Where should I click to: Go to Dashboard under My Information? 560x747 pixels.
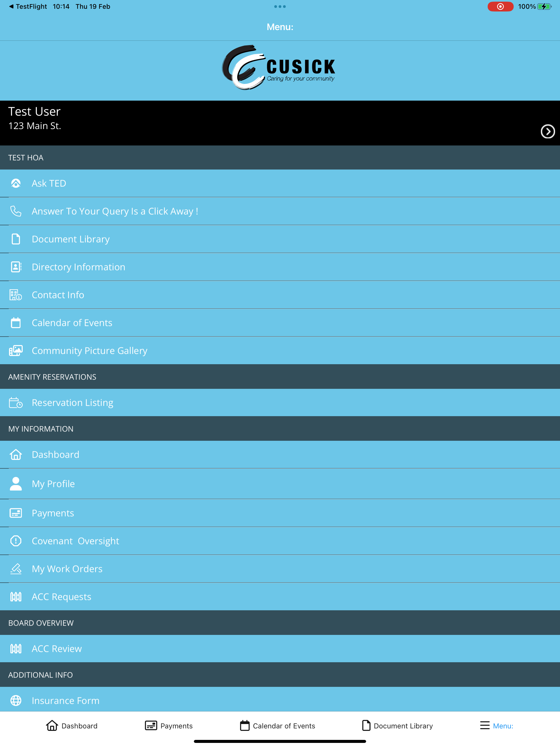click(280, 454)
